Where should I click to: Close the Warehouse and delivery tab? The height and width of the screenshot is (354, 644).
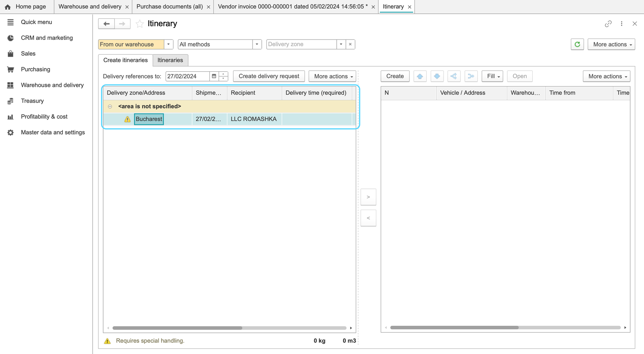pos(127,7)
